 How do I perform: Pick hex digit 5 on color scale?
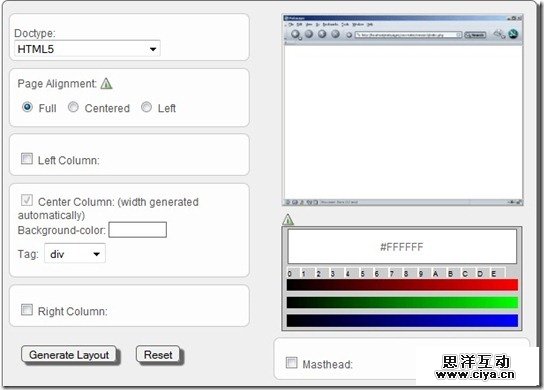[x=366, y=273]
